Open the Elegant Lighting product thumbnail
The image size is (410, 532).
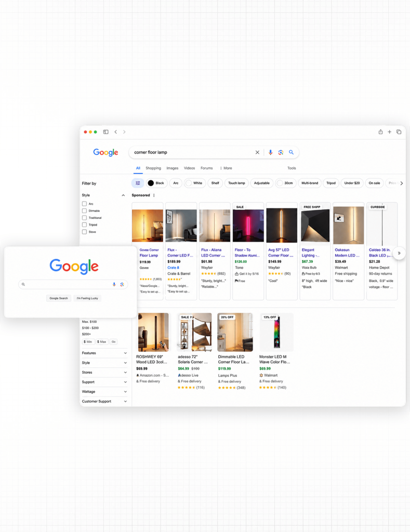pyautogui.click(x=315, y=225)
